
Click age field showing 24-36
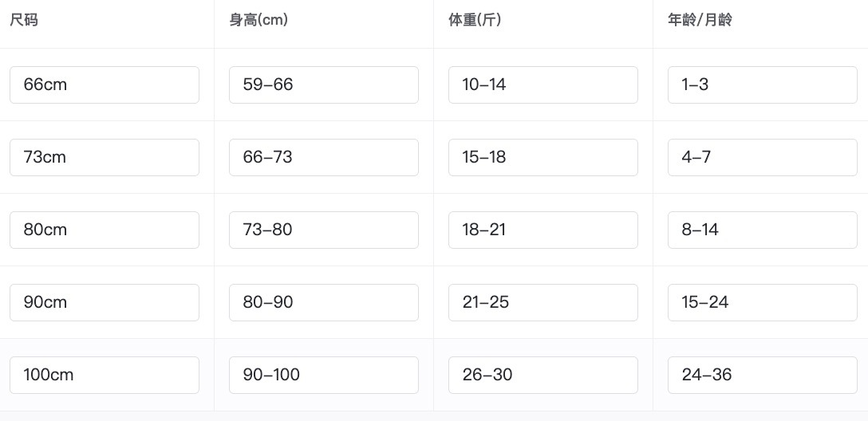coord(762,375)
